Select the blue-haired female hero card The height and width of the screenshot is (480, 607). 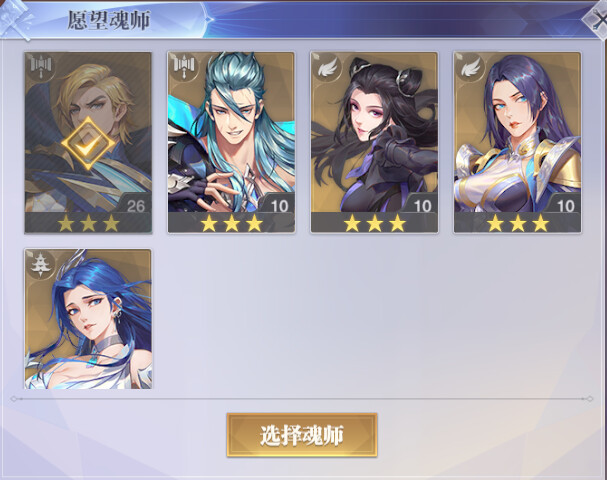coord(88,319)
